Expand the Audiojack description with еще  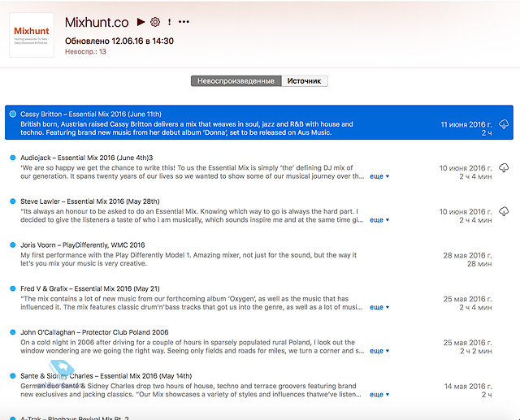pos(379,176)
